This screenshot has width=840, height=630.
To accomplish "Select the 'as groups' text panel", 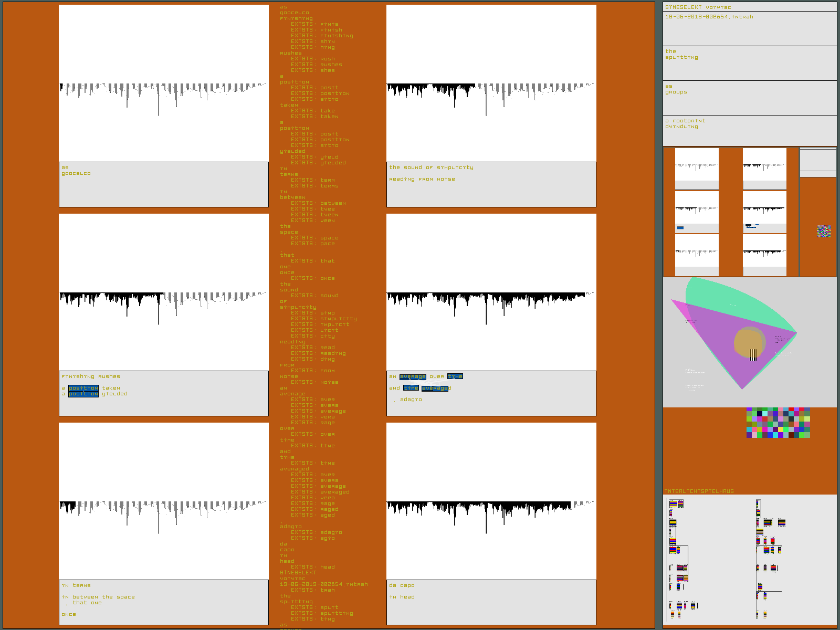I will point(749,98).
